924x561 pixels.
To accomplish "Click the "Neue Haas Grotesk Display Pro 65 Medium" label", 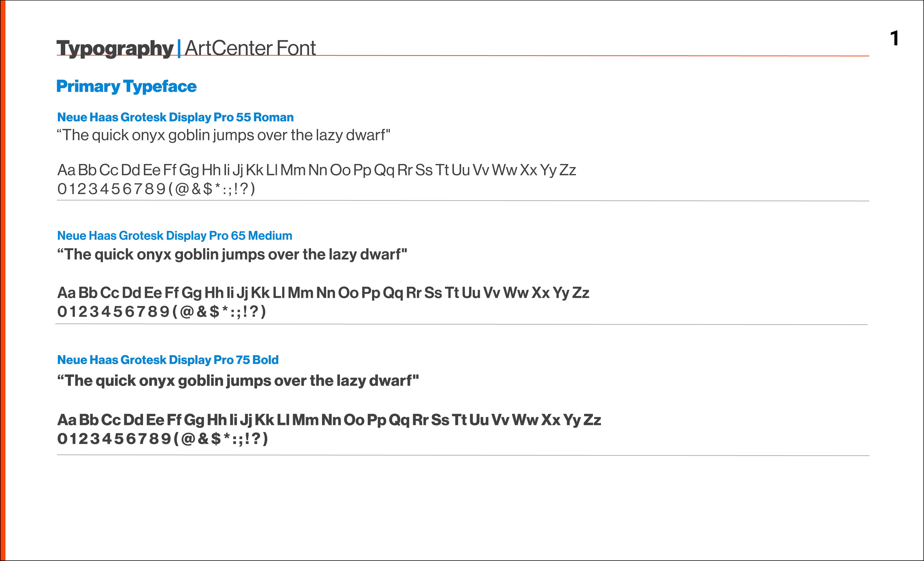I will (174, 236).
